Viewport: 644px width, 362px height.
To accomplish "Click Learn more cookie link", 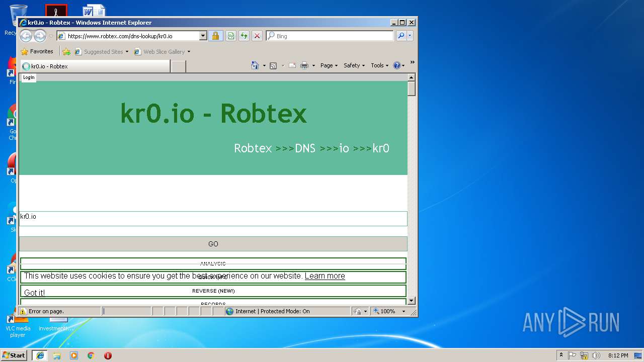I will pyautogui.click(x=325, y=276).
